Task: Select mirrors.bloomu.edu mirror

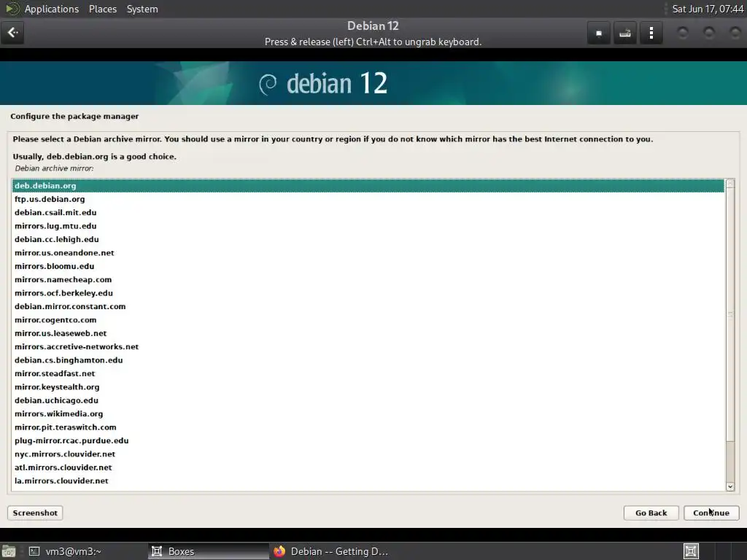Action: [x=368, y=266]
